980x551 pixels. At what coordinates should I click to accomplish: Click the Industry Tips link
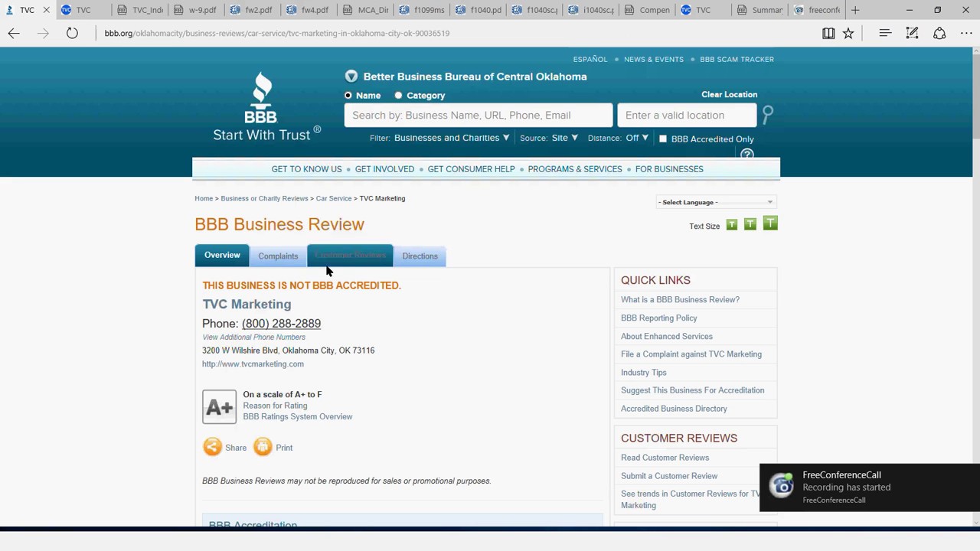tap(644, 373)
